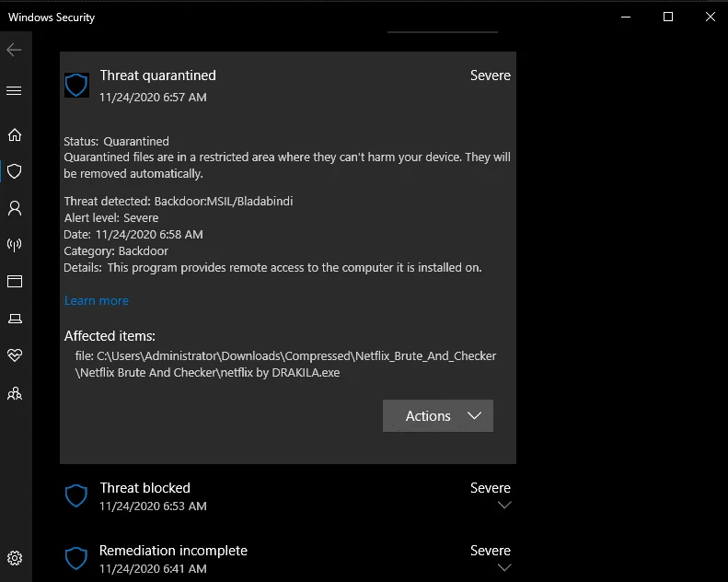This screenshot has width=728, height=582.
Task: Open Device security laptop icon
Action: click(x=15, y=319)
